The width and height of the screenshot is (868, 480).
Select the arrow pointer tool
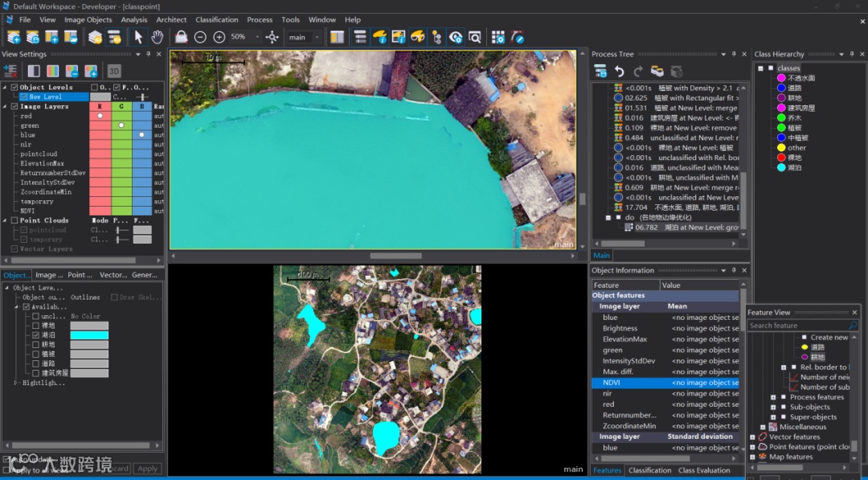pos(138,37)
